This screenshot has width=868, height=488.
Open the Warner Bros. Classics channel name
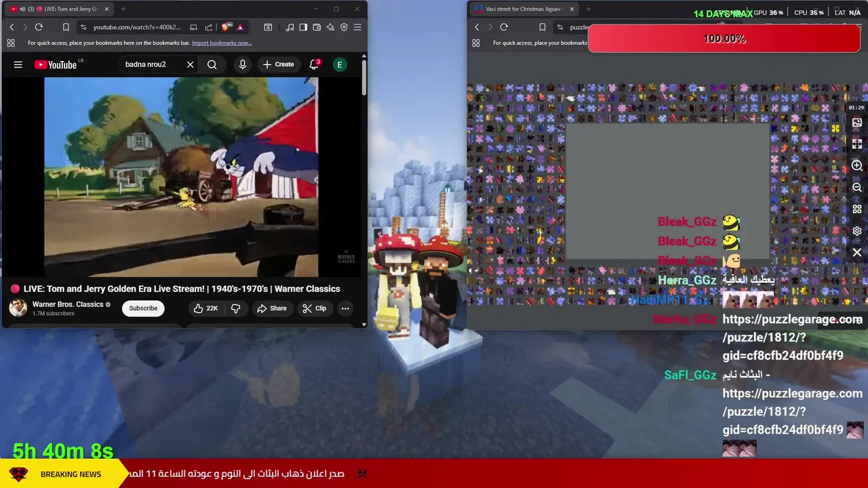coord(68,304)
